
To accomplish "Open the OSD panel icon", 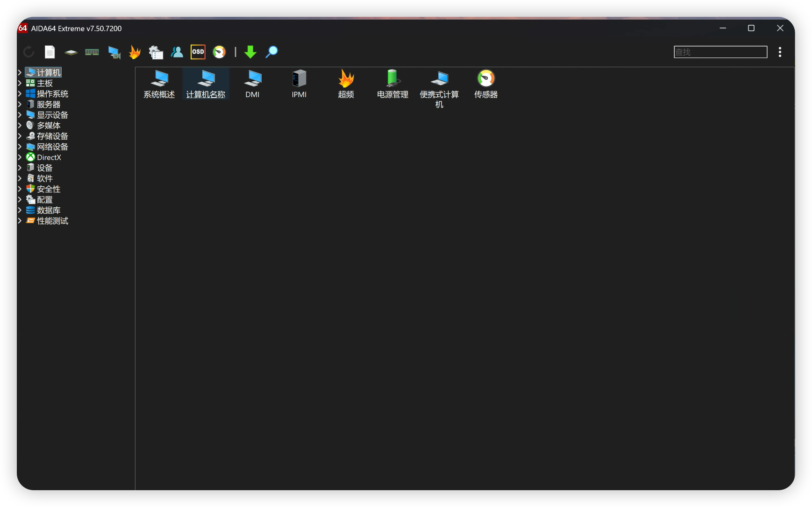I will (198, 52).
